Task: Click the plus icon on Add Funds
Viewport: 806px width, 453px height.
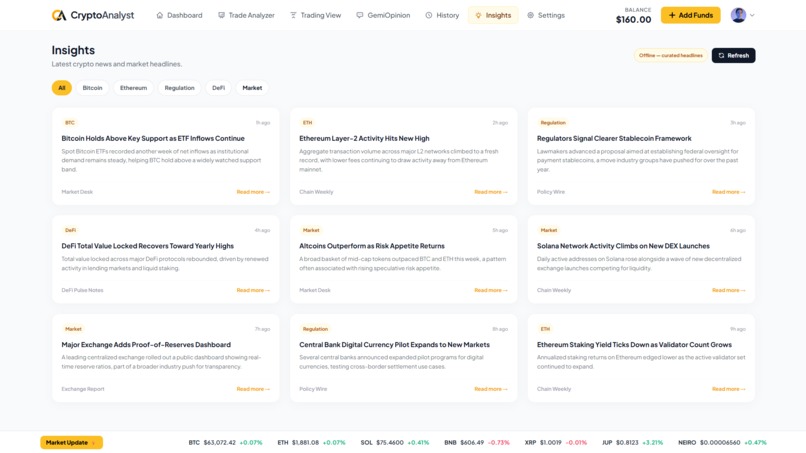Action: pyautogui.click(x=672, y=15)
